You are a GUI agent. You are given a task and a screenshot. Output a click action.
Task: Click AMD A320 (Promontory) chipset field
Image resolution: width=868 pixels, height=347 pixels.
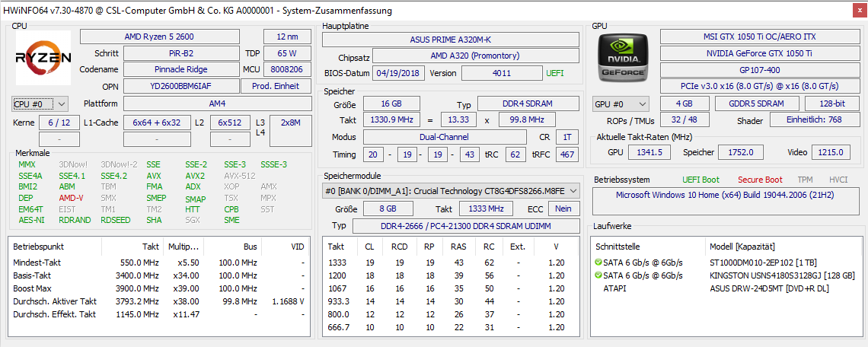click(x=476, y=56)
